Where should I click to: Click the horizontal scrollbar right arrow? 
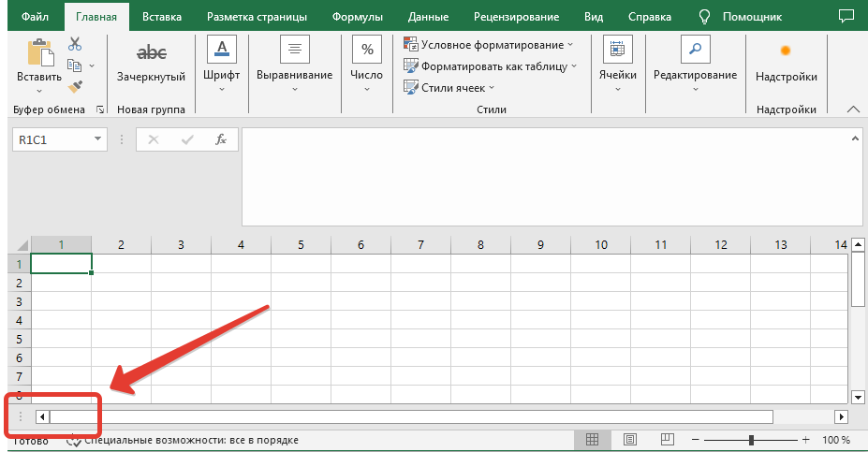841,416
